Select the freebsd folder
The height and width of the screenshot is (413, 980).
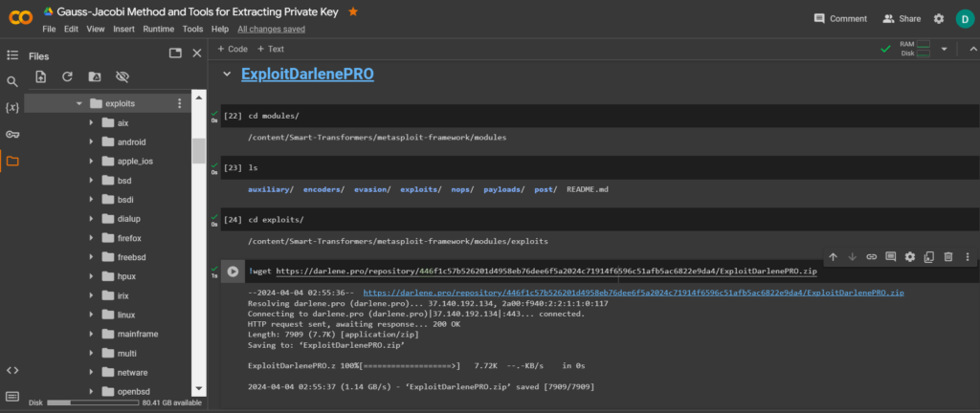132,257
